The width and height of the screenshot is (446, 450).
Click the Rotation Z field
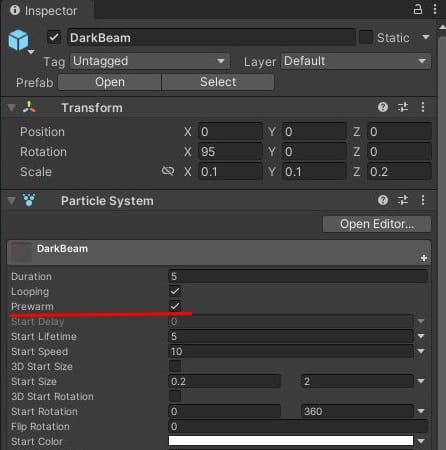pos(399,152)
